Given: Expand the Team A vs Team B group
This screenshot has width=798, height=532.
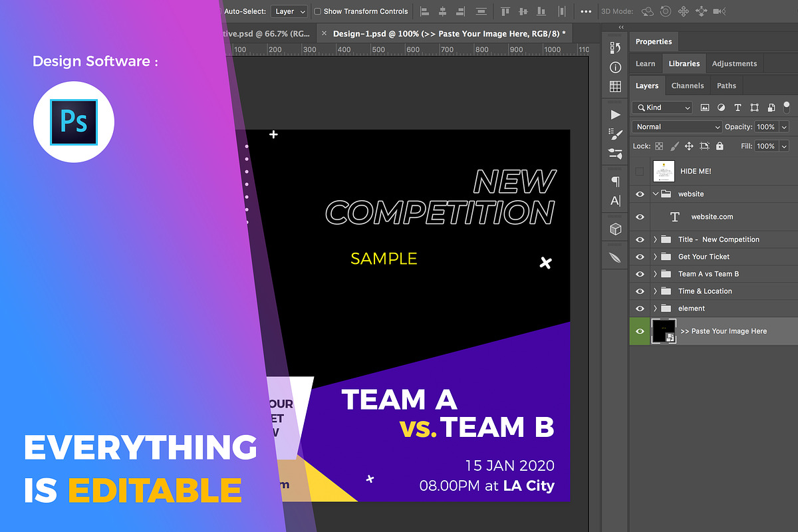Looking at the screenshot, I should click(655, 274).
